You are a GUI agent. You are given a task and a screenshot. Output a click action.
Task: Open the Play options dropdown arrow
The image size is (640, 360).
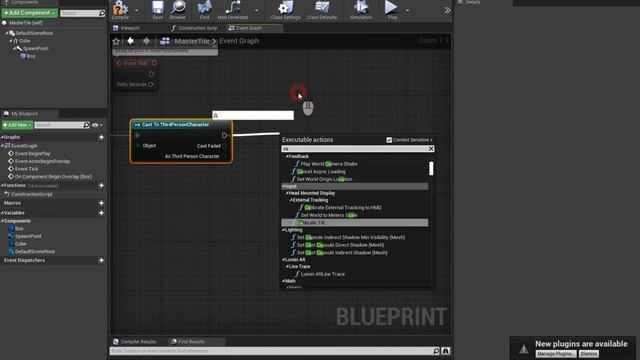pos(407,10)
